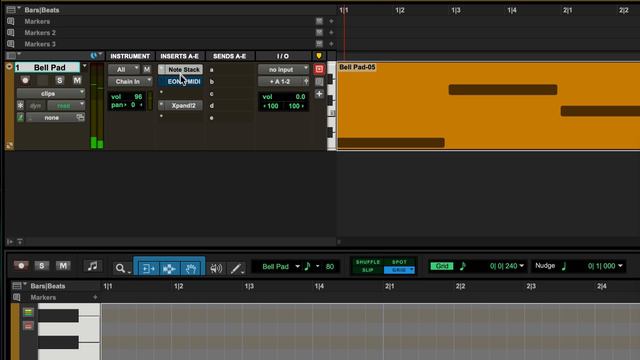
Task: Select the Zoomer magnifier tool
Action: 122,268
